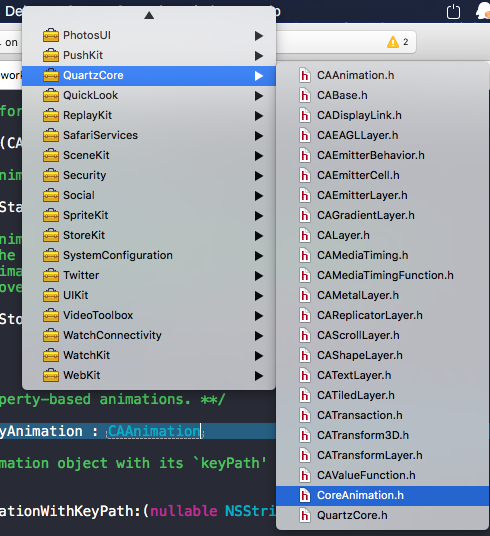Click the warning count number 2

[406, 42]
